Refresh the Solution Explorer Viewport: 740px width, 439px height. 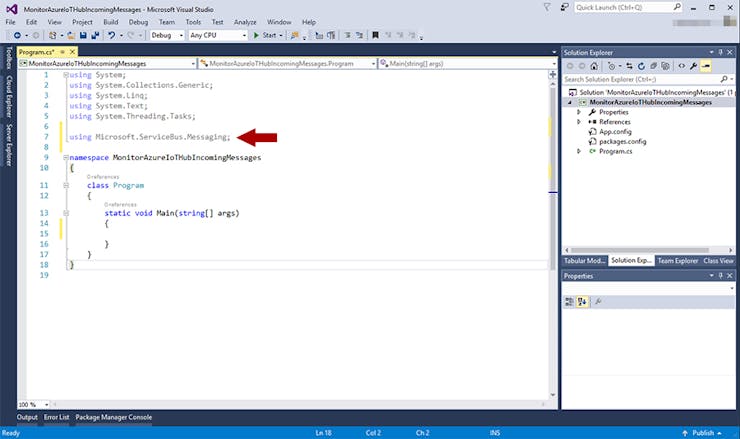(641, 66)
